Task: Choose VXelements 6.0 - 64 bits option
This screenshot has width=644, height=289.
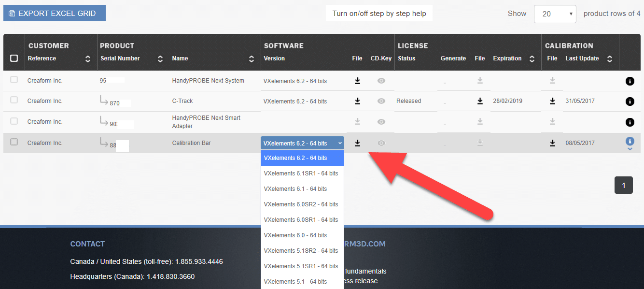Action: 303,235
